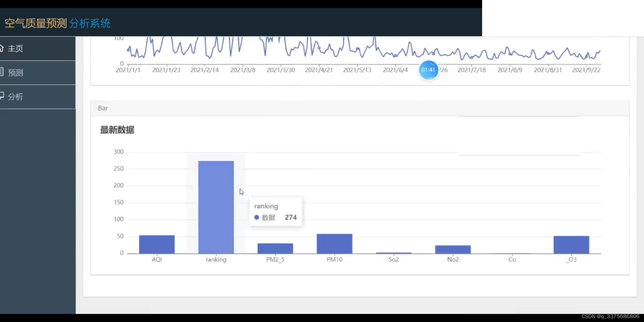Click the 最新数据 chart title
The image size is (644, 322).
tap(117, 130)
